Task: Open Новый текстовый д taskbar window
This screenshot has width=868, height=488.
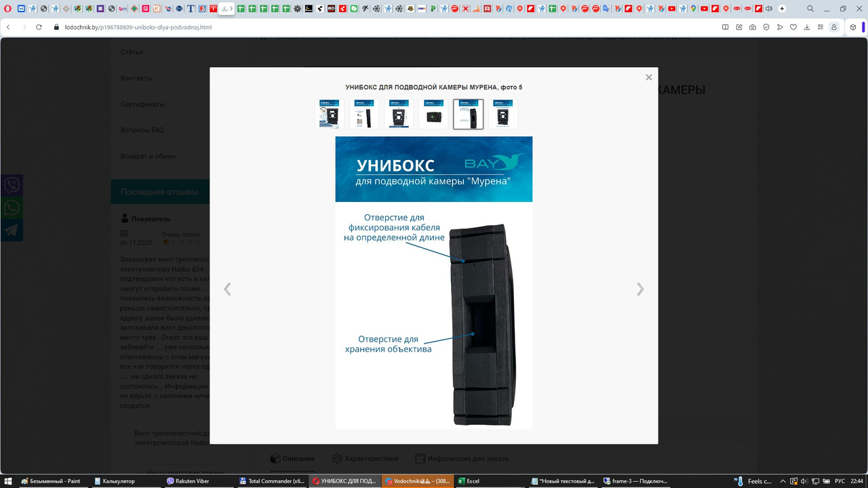Action: 562,481
